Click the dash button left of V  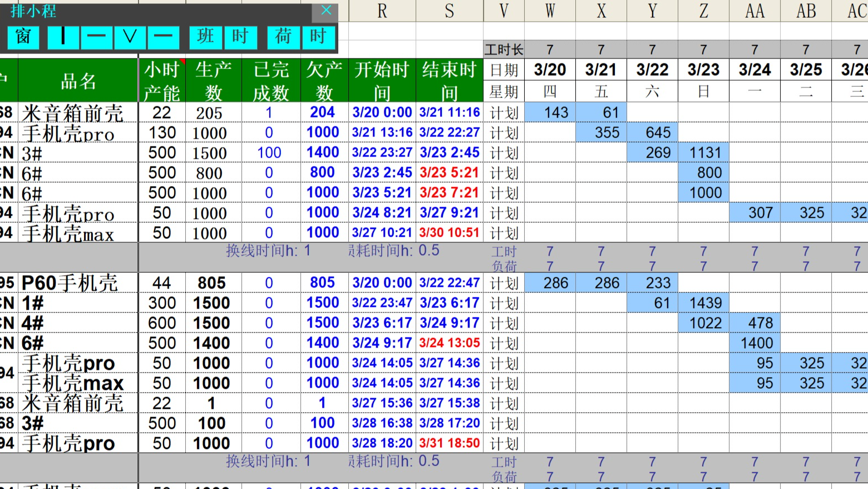96,37
